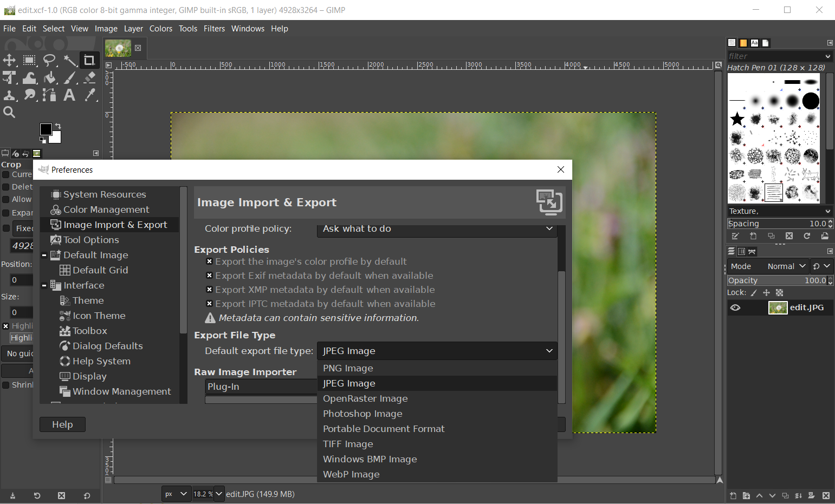The width and height of the screenshot is (835, 504).
Task: Click the star-shaped brush thumbnail
Action: (737, 119)
